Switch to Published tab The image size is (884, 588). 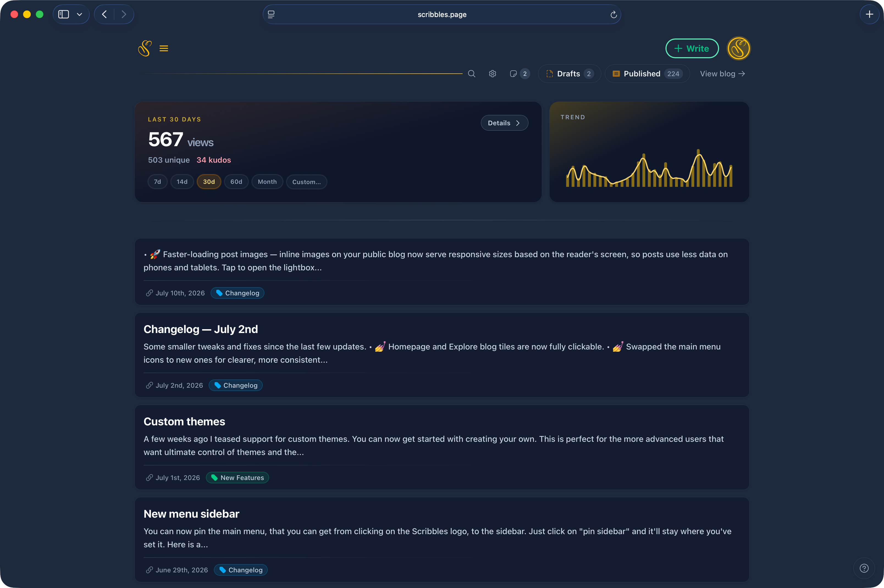[x=647, y=74]
